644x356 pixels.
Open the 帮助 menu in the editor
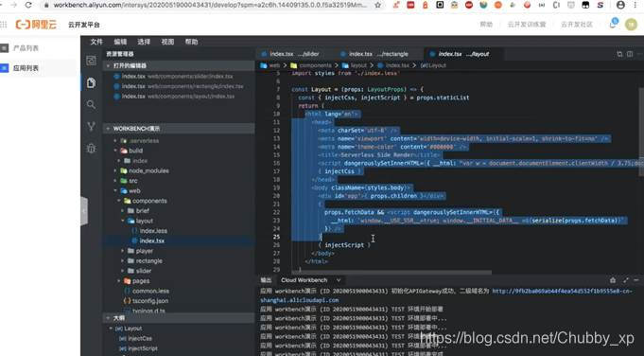[191, 42]
